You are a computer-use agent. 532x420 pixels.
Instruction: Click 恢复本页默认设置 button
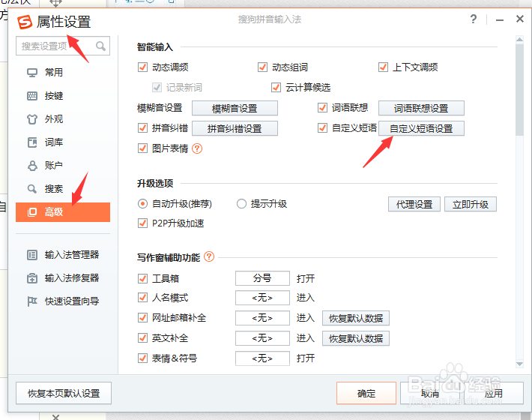point(64,393)
